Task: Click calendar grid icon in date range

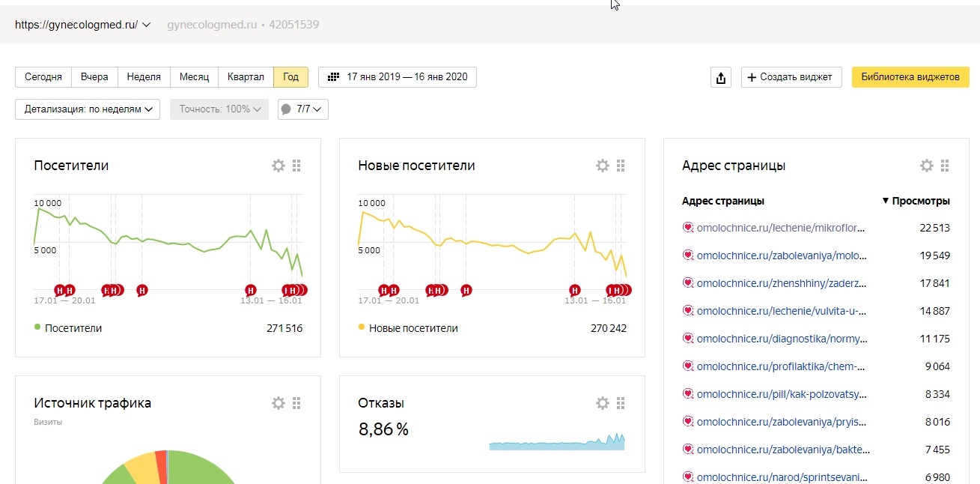Action: 334,77
